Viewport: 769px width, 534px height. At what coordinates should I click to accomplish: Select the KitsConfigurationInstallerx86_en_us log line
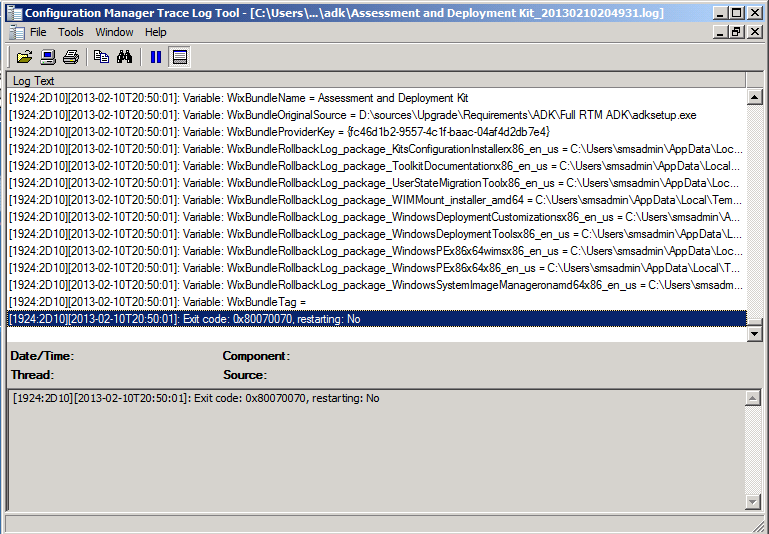point(377,149)
